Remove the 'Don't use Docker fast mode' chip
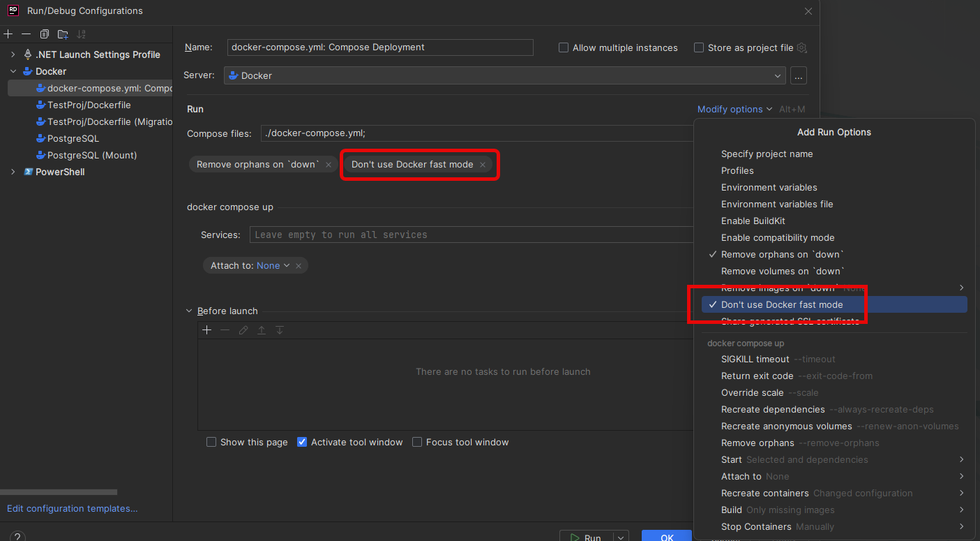Screen dimensions: 980x541 point(482,165)
